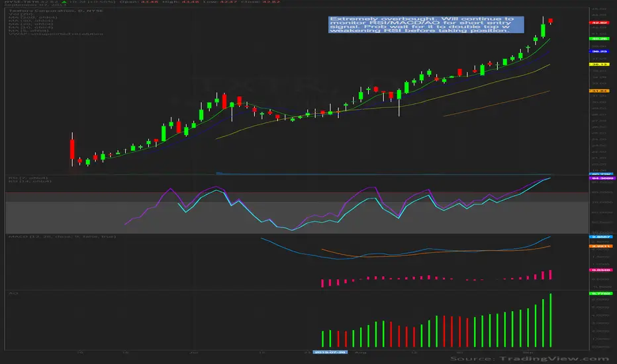This screenshot has width=617, height=364.
Task: Click the orange MACD signal value label
Action: pyautogui.click(x=601, y=246)
